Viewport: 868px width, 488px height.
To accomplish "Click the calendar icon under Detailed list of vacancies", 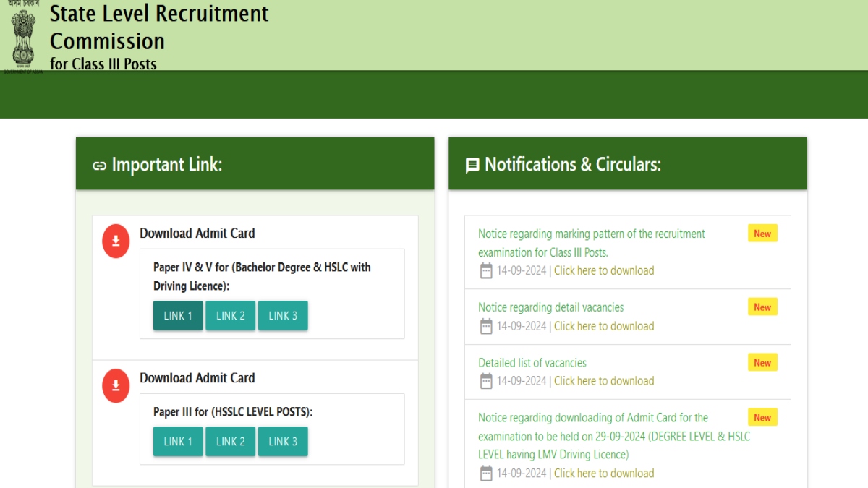I will 486,382.
